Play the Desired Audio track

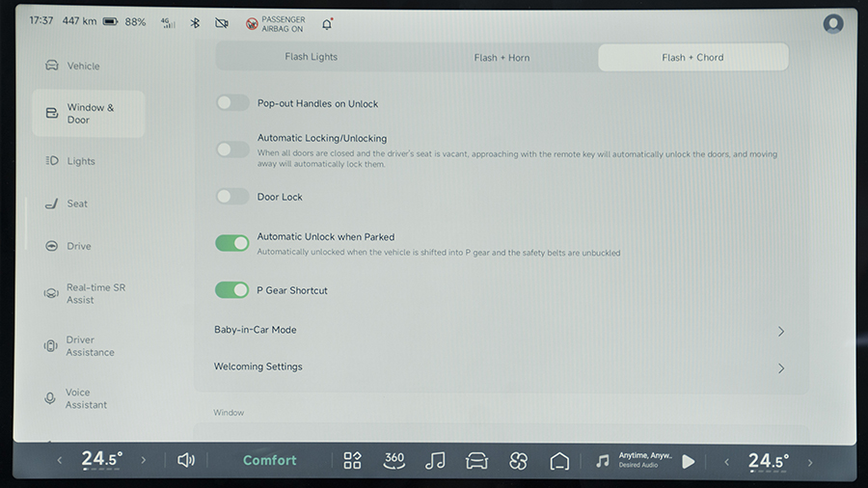pos(688,462)
